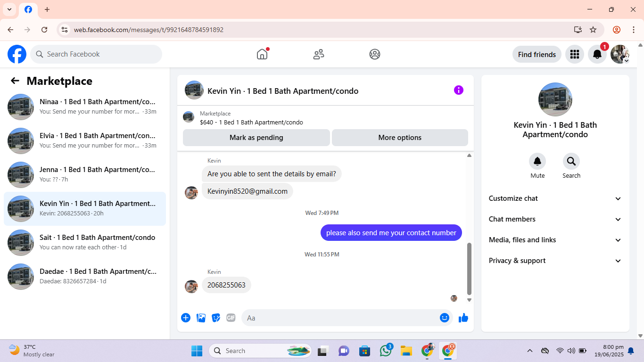Open Microsoft Store from the taskbar

click(364, 351)
